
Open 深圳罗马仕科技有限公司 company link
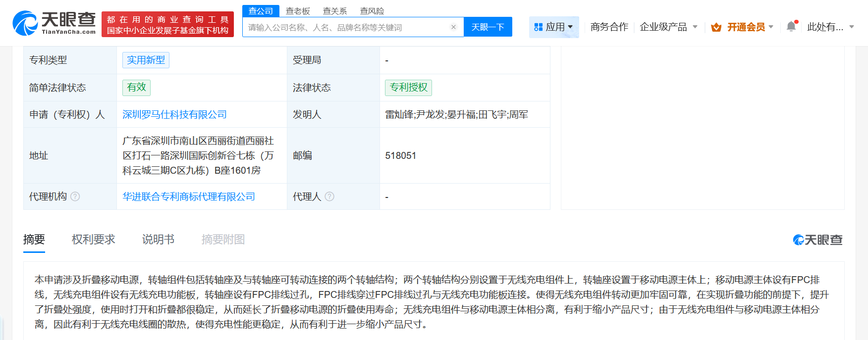coord(174,114)
